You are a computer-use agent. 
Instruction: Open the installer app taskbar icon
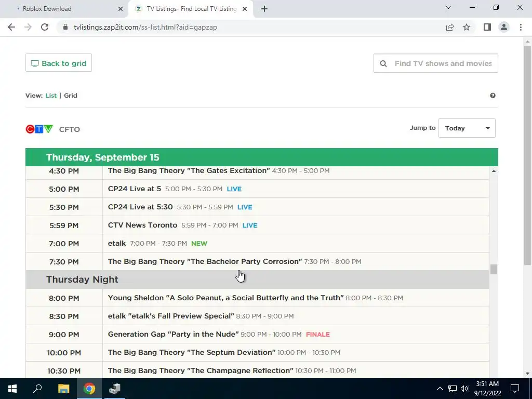point(115,389)
